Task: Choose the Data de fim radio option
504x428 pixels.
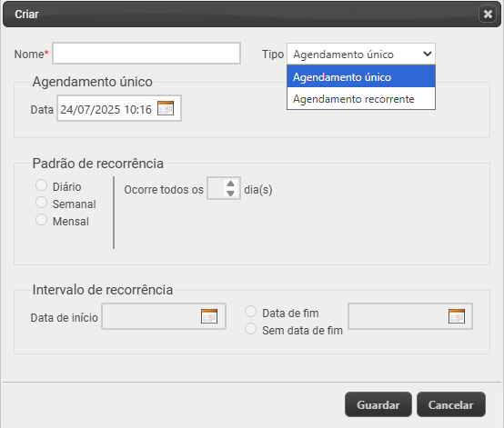Action: [x=251, y=312]
